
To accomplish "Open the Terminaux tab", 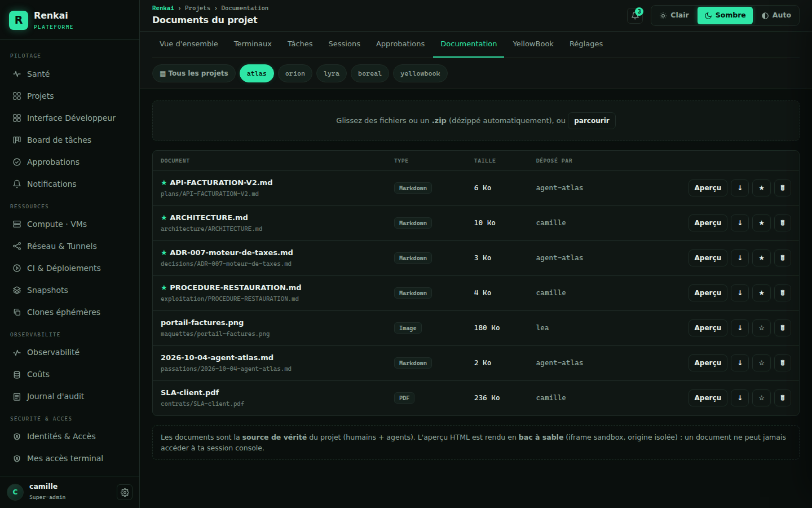I will coord(253,44).
